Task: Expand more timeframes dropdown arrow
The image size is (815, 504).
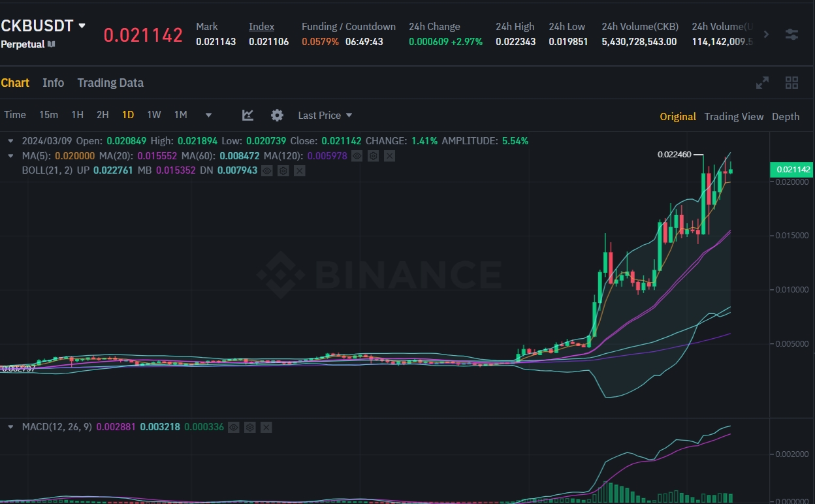Action: click(x=208, y=116)
